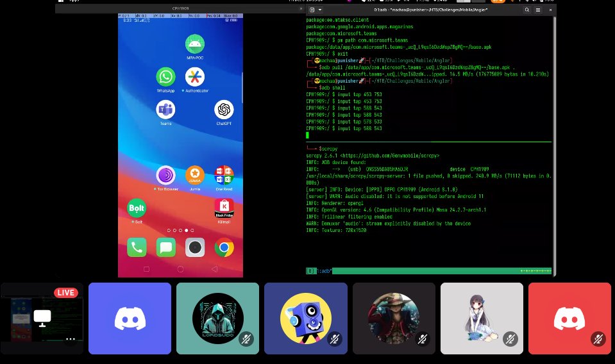The width and height of the screenshot is (615, 364).
Task: Open the Jumia shopping app
Action: [x=195, y=175]
